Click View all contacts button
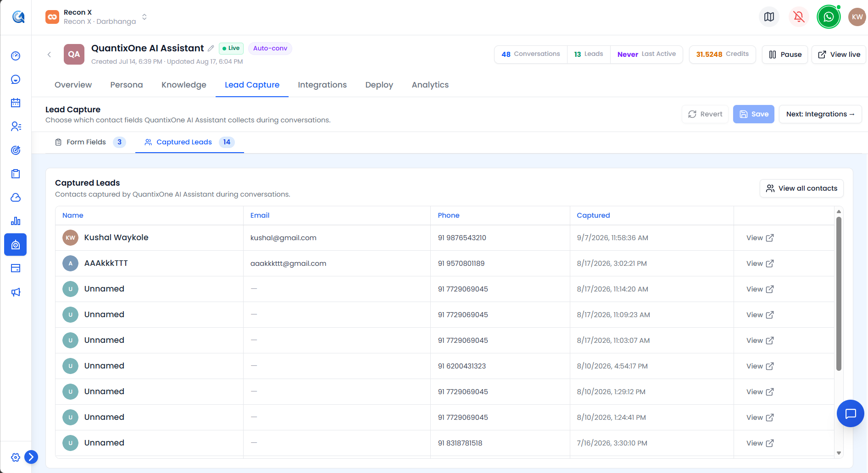 tap(801, 188)
